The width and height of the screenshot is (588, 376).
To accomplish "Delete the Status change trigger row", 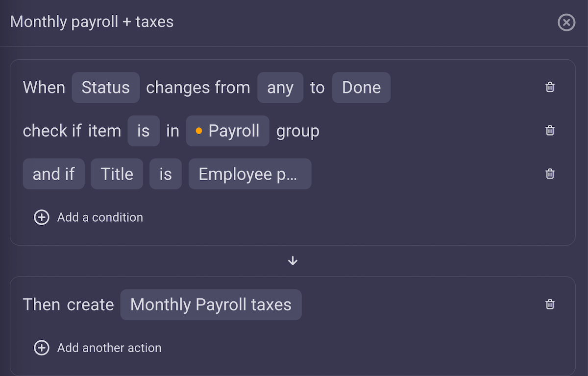I will coord(549,87).
